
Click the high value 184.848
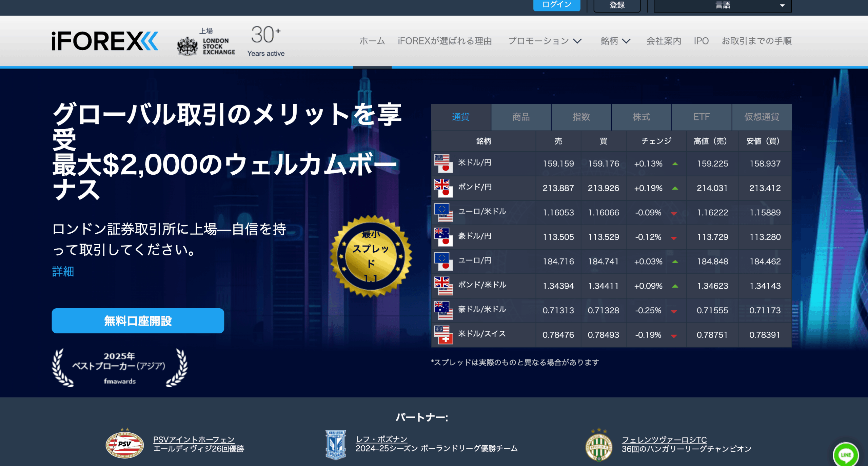712,261
